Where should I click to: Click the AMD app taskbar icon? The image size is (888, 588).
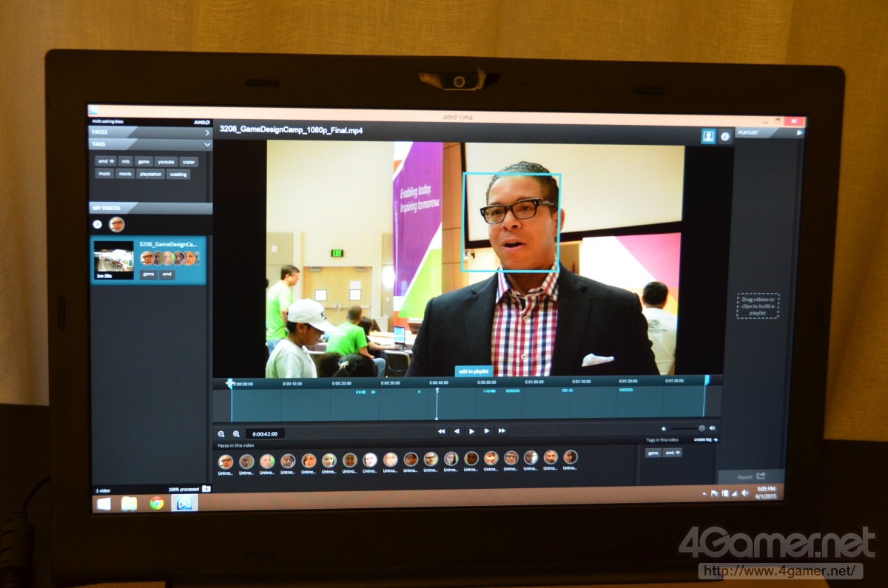(x=184, y=503)
